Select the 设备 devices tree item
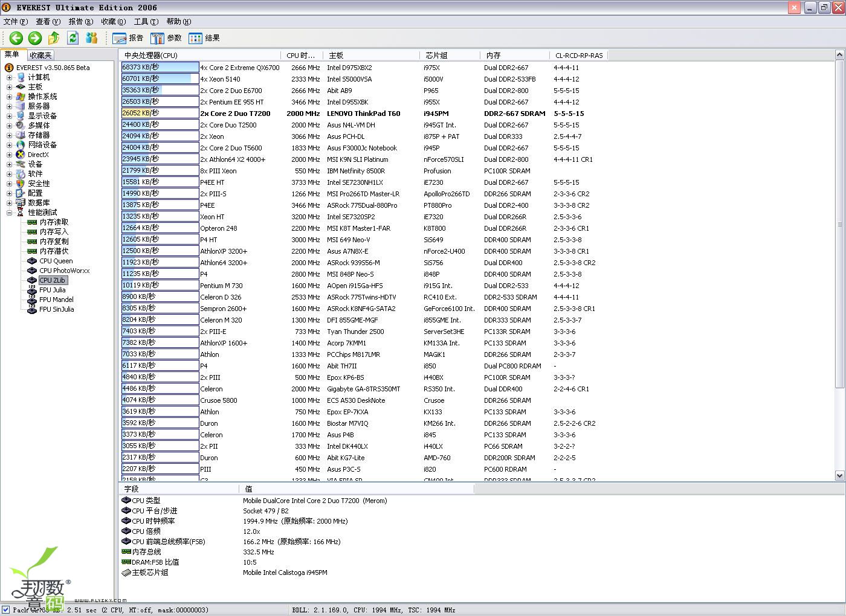This screenshot has height=616, width=846. [35, 164]
